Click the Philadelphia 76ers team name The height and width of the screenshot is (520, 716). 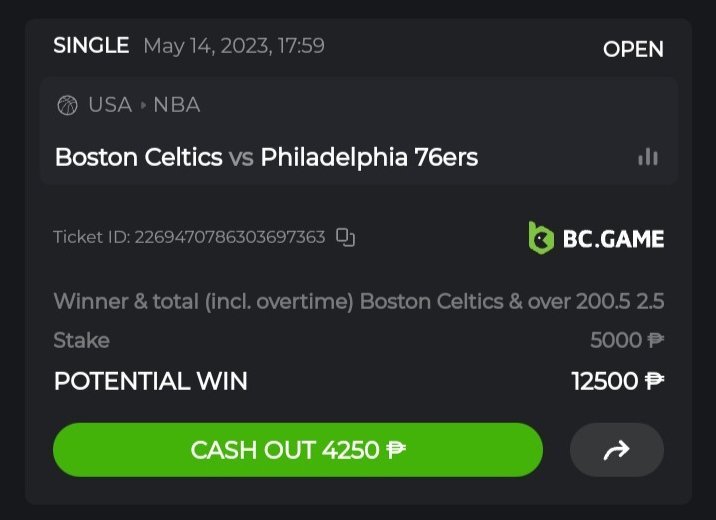(x=369, y=157)
